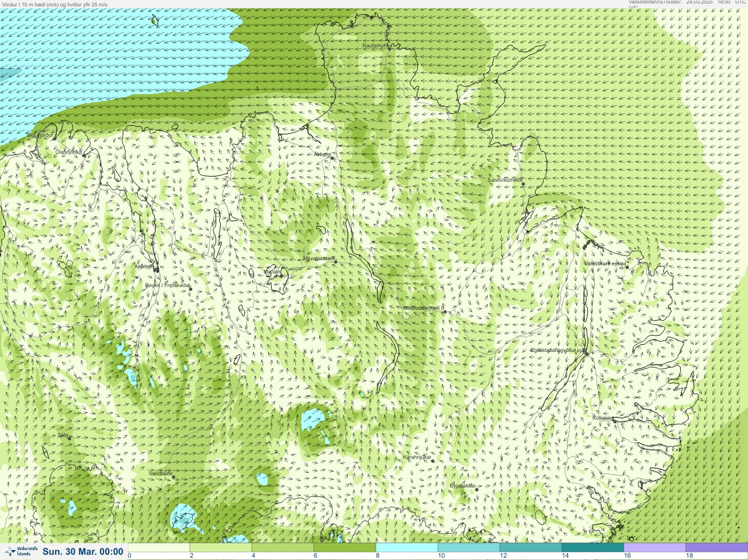Viewport: 748px width, 560px height.
Task: Click the 'UTC' label in header
Action: click(740, 2)
